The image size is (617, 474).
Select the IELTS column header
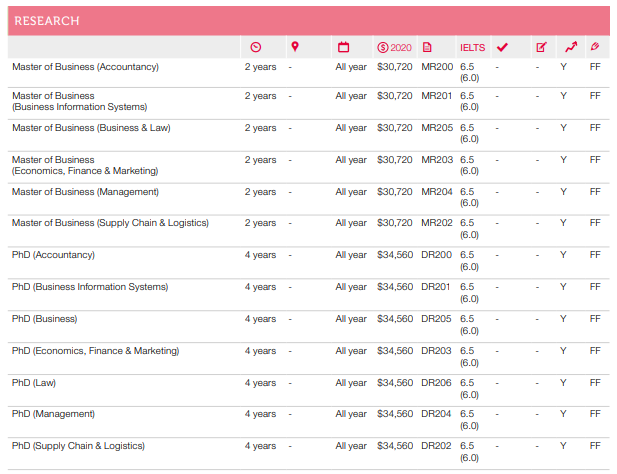471,48
